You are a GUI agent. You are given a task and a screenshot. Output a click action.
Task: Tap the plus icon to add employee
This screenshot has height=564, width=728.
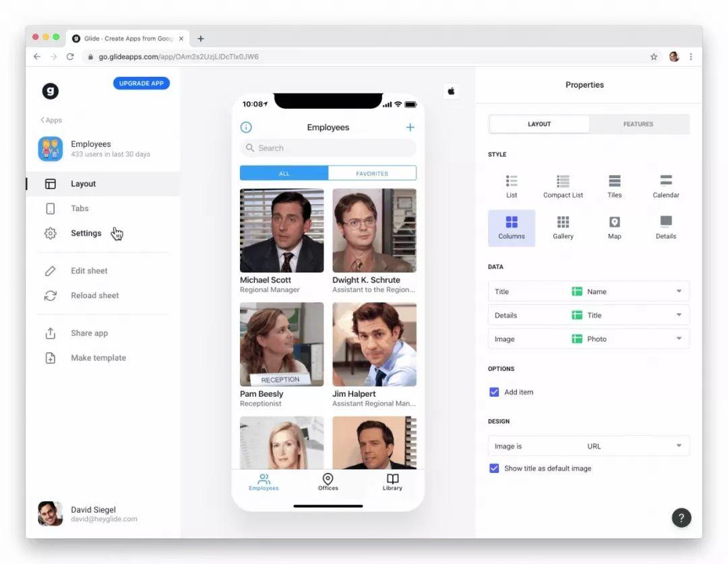point(410,128)
